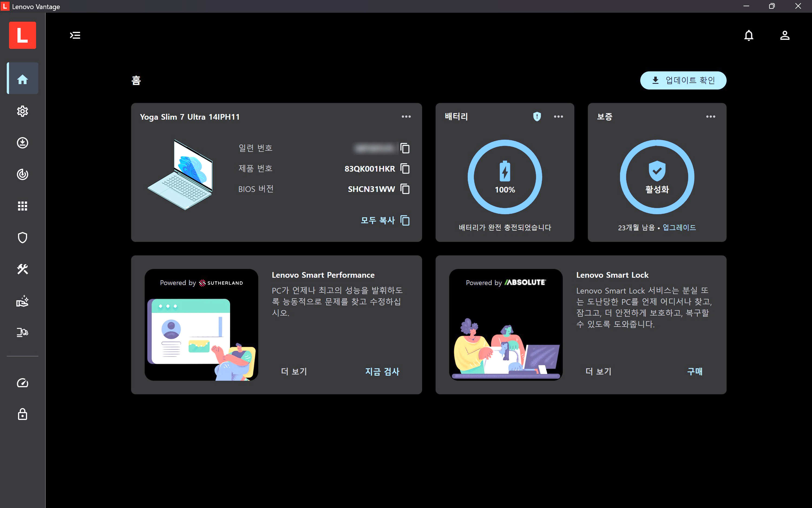Click the Yoga Slim 7 Ultra 14IPH11 title
The width and height of the screenshot is (812, 508).
coord(190,117)
